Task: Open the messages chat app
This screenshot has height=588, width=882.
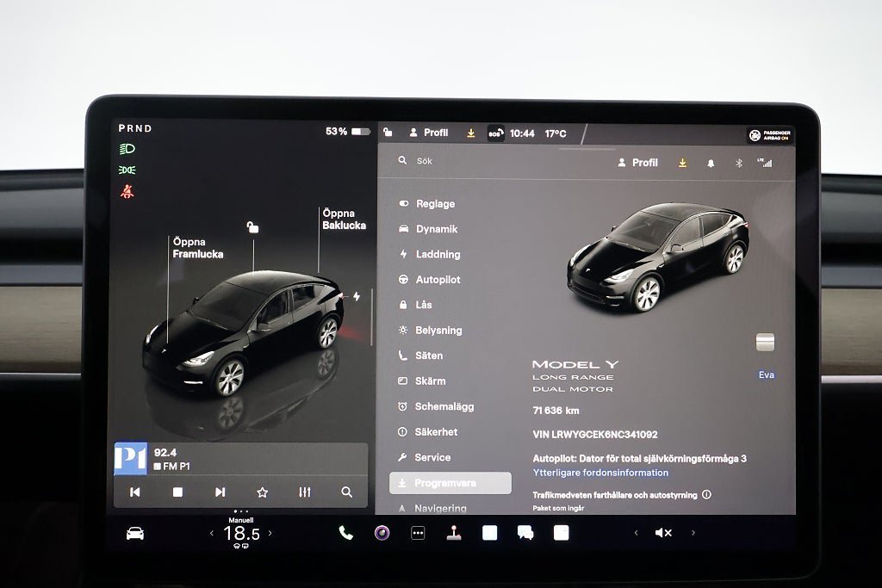Action: point(525,533)
